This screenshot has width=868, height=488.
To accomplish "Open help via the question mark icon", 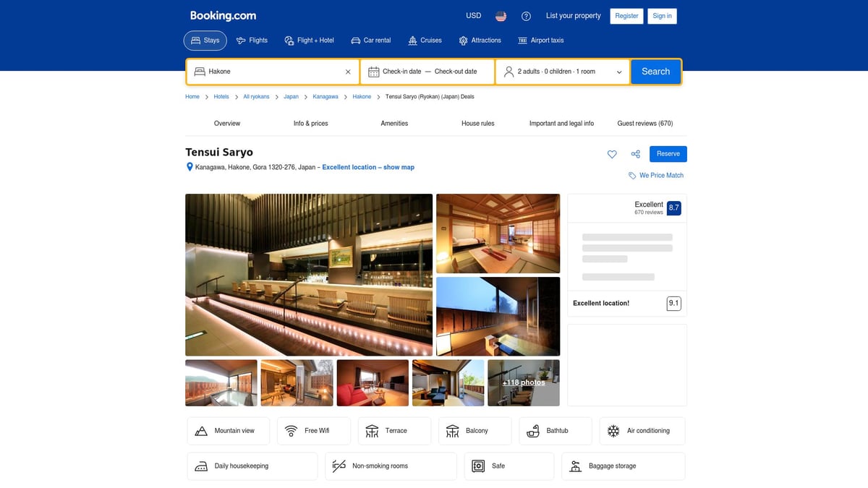I will click(526, 15).
